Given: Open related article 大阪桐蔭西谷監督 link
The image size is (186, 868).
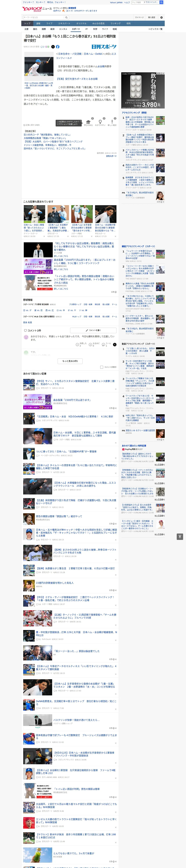Looking at the screenshot, I should (x=45, y=138).
